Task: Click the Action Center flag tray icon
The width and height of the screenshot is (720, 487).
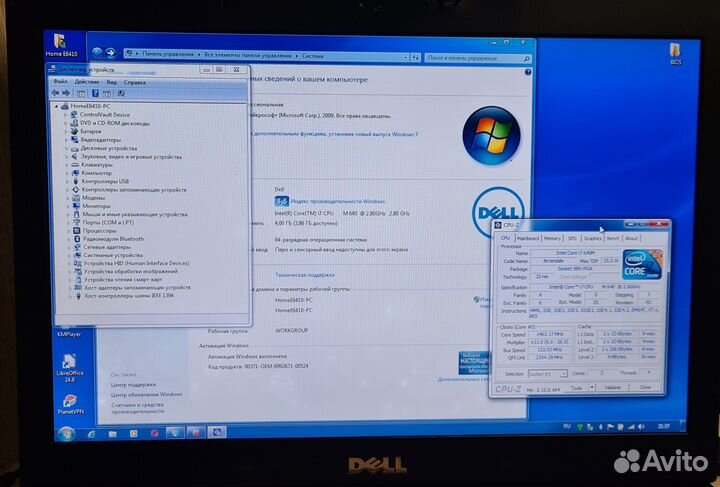Action: point(610,427)
